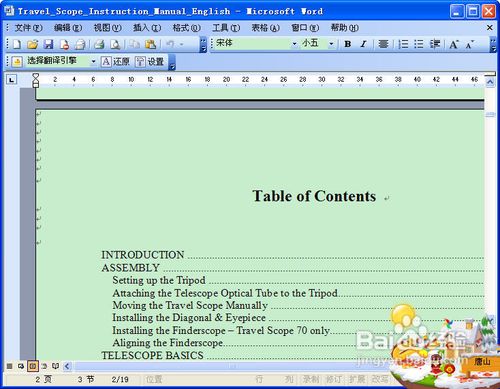Open the 表格(A) menu
This screenshot has height=389, width=500.
265,28
